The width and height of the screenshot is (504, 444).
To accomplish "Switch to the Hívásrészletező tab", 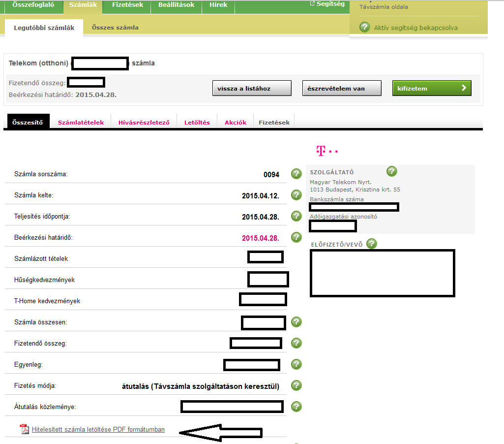I will pyautogui.click(x=144, y=123).
